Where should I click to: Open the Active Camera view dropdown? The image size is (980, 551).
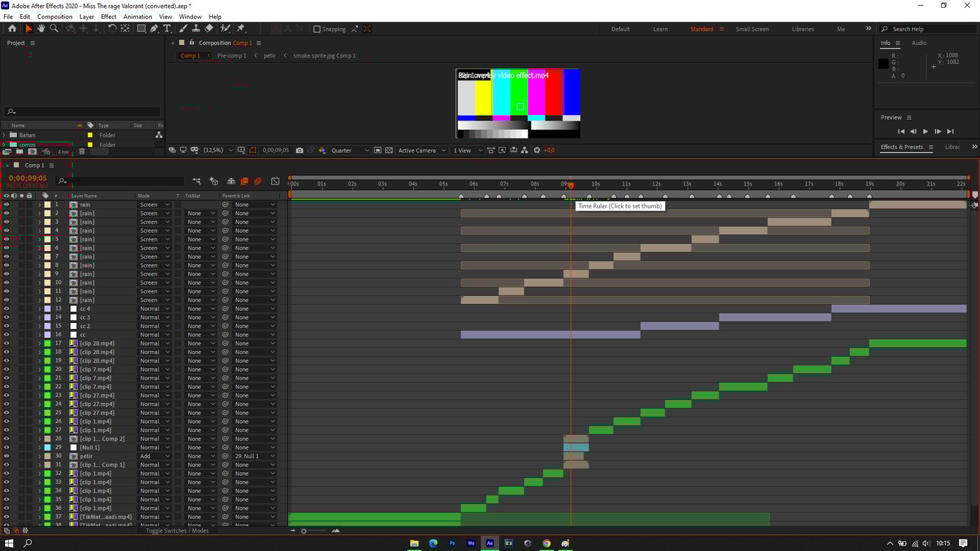[422, 150]
